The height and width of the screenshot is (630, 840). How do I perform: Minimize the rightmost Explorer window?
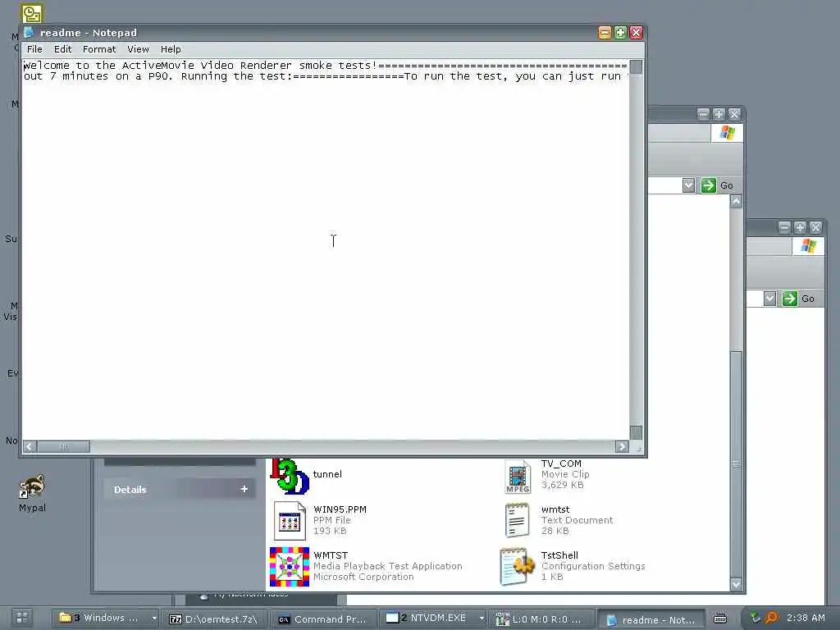click(784, 228)
